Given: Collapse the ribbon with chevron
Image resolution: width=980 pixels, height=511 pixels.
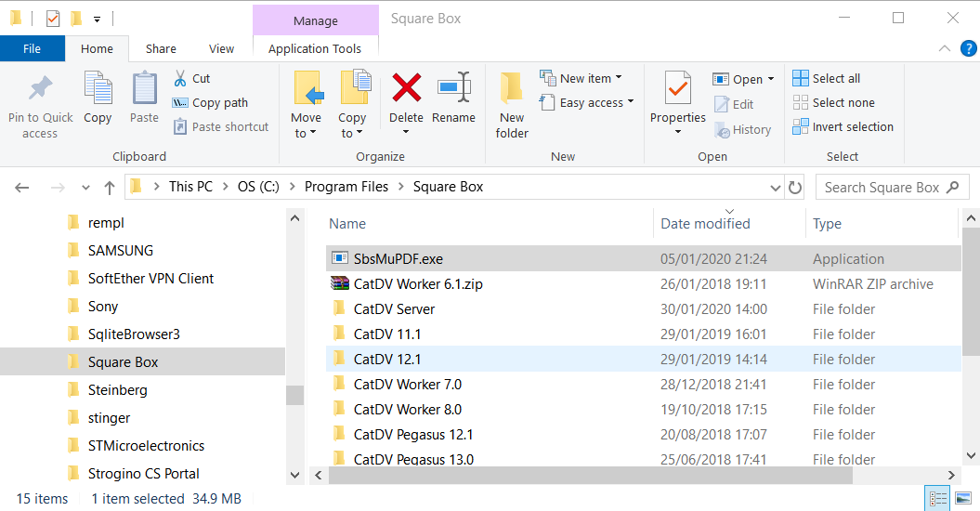Looking at the screenshot, I should [945, 48].
